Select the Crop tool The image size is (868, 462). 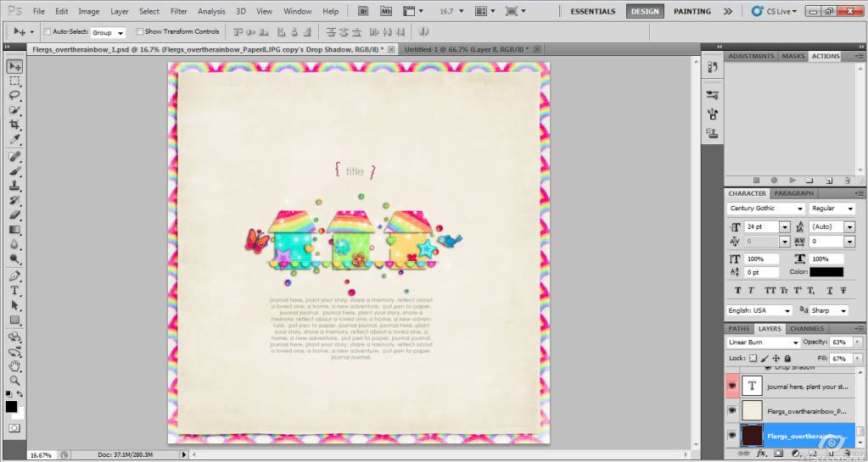14,125
